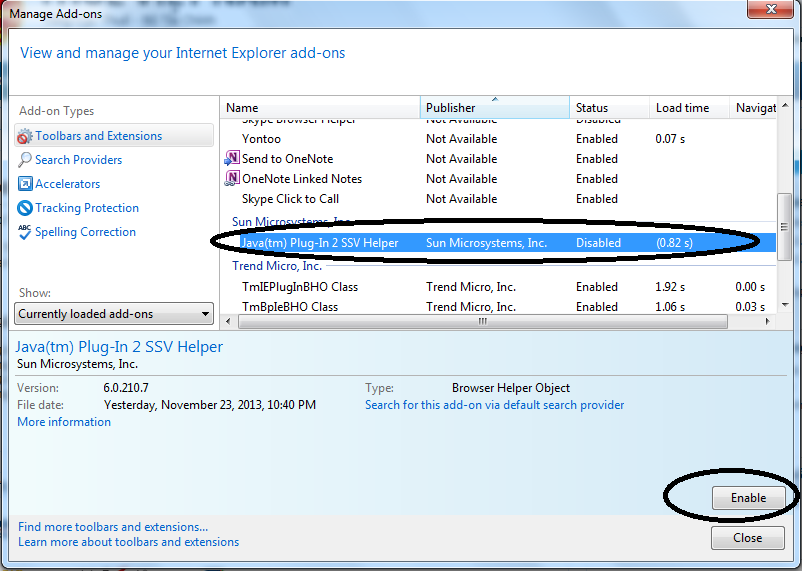Viewport: 802px width, 571px height.
Task: Select the OneNote Linked Notes row
Action: (498, 179)
